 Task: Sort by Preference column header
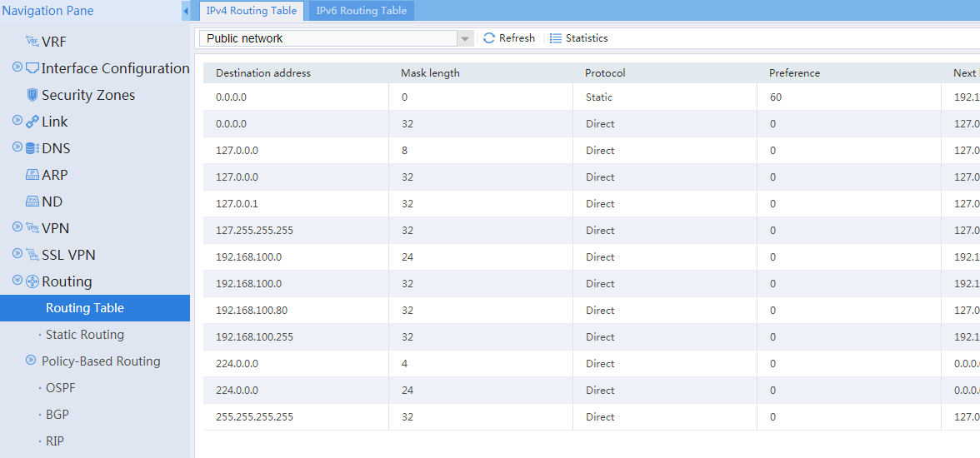pyautogui.click(x=794, y=73)
